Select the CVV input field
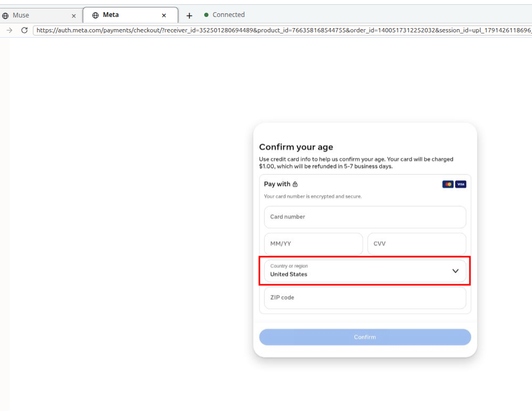Image resolution: width=532 pixels, height=411 pixels. (x=417, y=243)
